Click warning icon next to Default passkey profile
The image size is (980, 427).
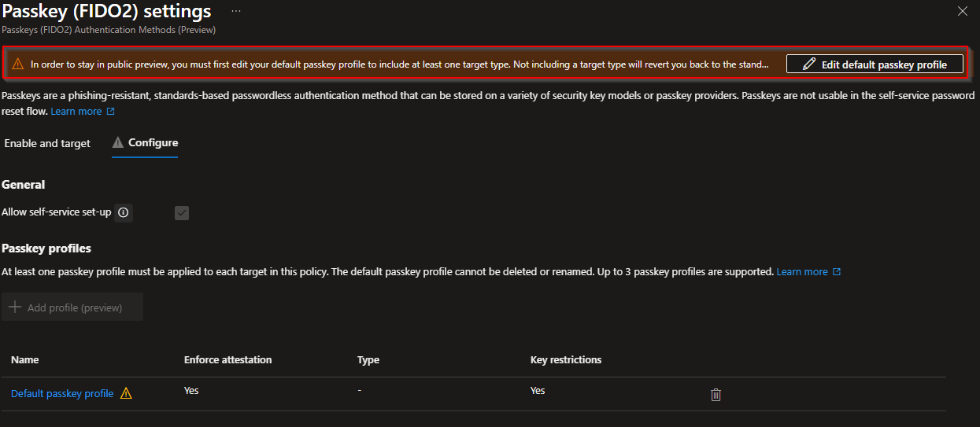pos(126,393)
